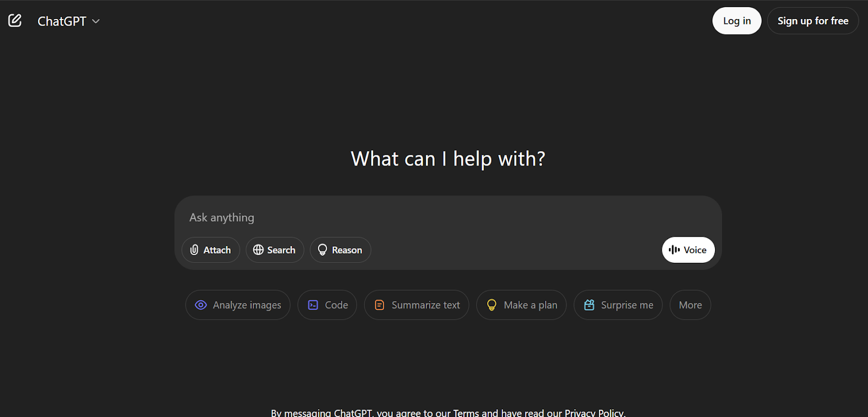Choose the Make a plan suggestion
This screenshot has height=417, width=868.
521,305
